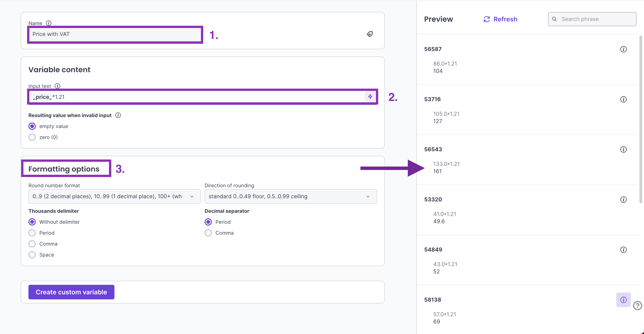Click info icon next to Name label
The height and width of the screenshot is (334, 644).
(x=49, y=23)
